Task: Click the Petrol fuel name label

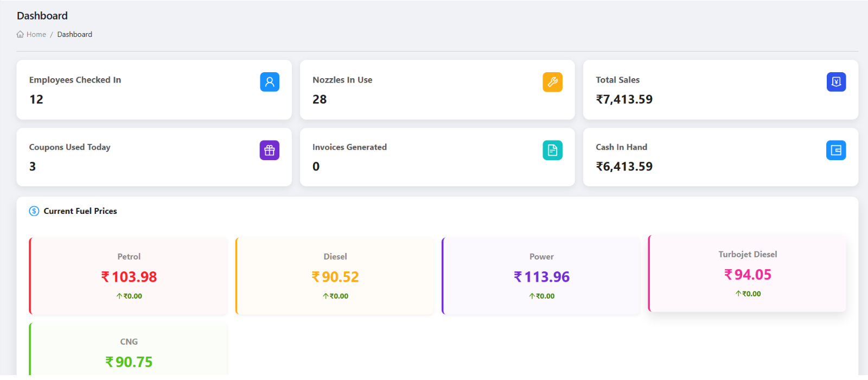Action: 129,257
